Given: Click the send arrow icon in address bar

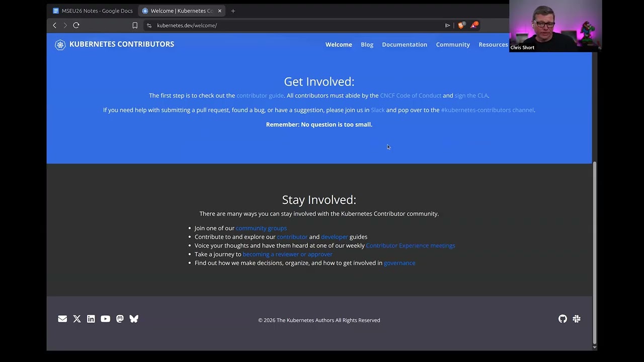Looking at the screenshot, I should [447, 25].
